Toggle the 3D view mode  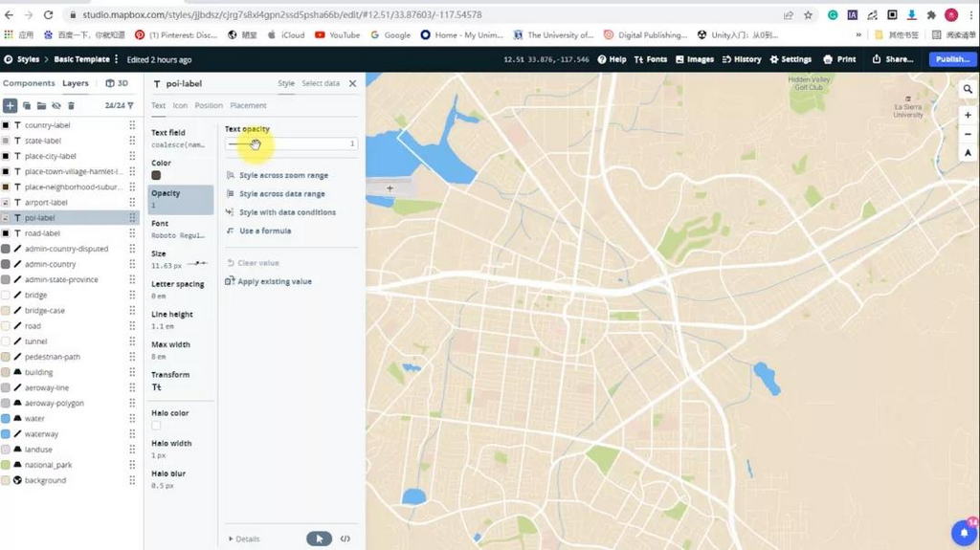(117, 83)
